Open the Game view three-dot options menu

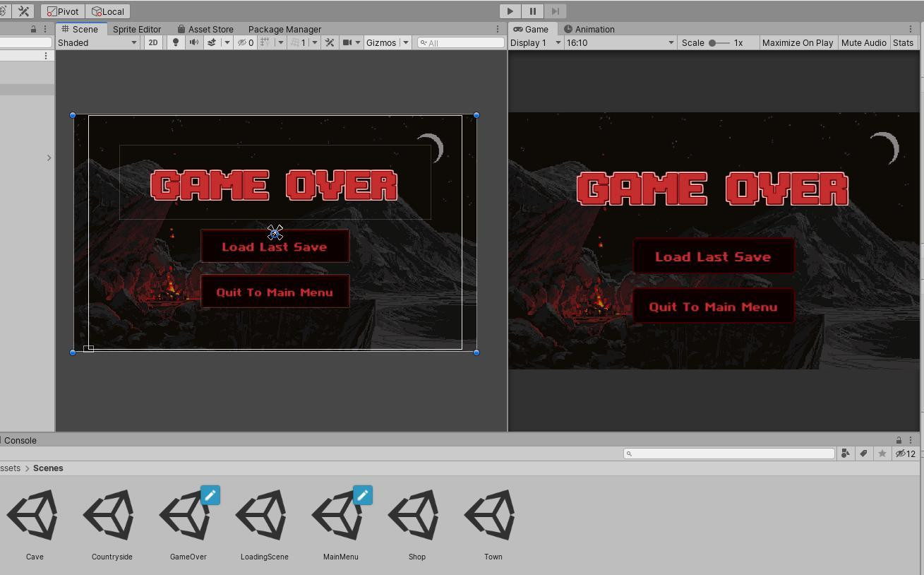click(910, 29)
